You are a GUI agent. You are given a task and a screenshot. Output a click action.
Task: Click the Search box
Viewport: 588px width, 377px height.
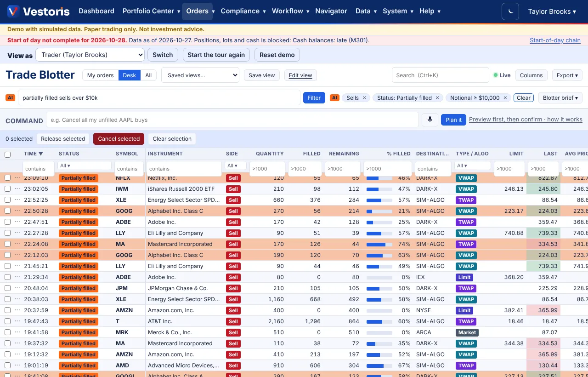pos(440,75)
